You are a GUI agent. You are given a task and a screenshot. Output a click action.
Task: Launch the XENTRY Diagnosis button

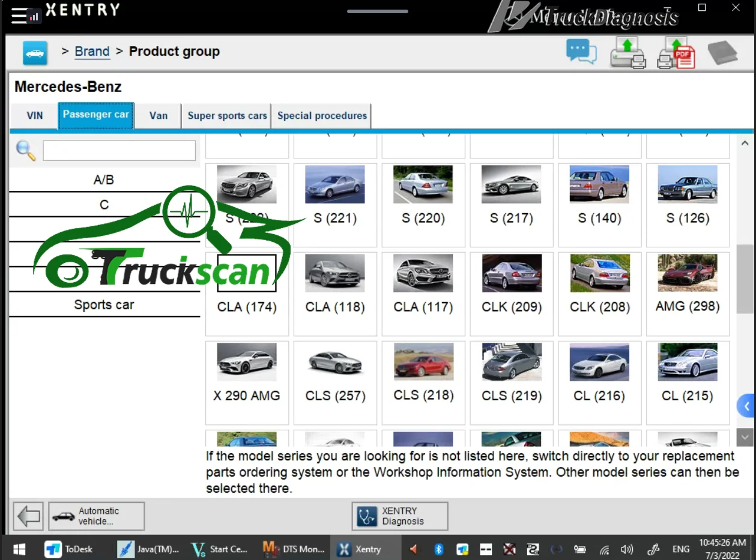pos(400,516)
